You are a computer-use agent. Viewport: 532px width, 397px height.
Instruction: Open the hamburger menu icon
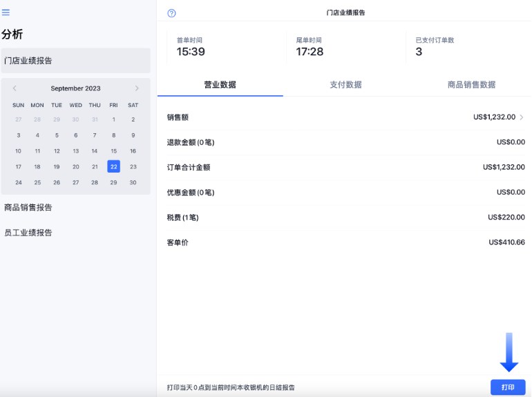click(x=6, y=12)
